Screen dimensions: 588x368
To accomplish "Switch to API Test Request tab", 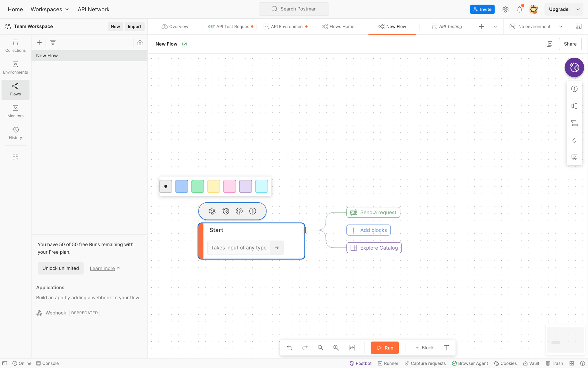I will (x=230, y=27).
